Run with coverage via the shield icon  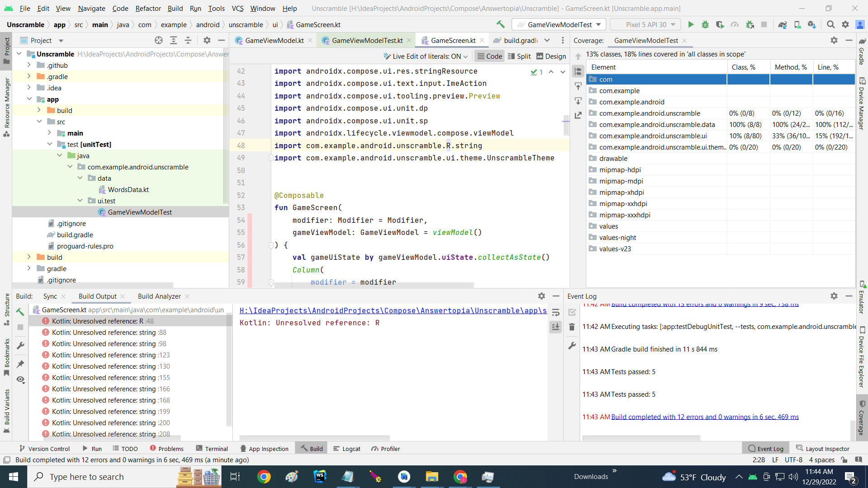719,24
